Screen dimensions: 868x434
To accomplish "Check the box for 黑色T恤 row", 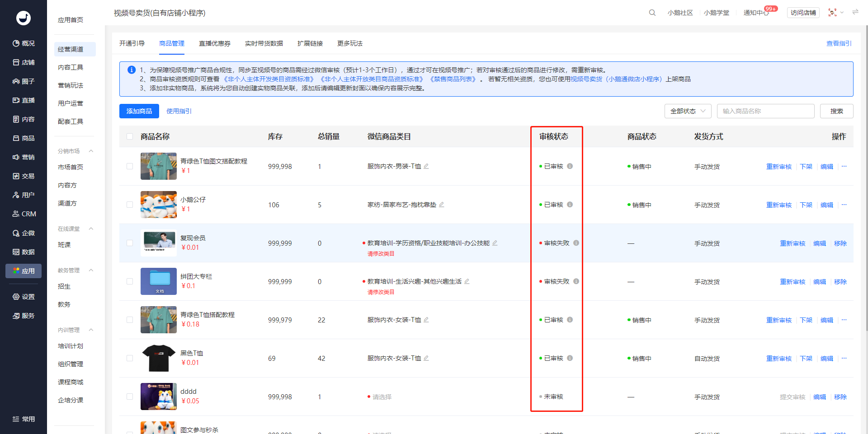I will [130, 358].
